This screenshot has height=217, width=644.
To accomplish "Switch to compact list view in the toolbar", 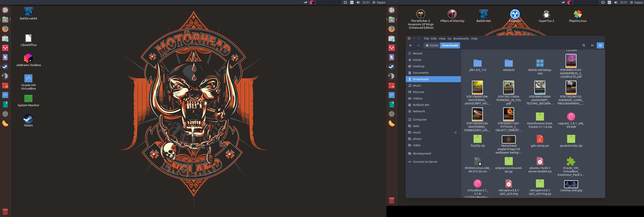I will click(592, 45).
